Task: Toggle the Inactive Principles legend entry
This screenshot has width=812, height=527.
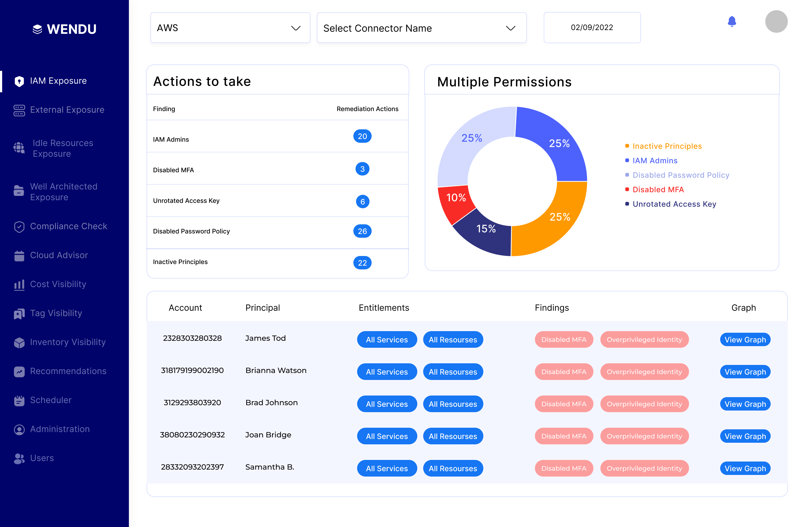Action: [667, 146]
